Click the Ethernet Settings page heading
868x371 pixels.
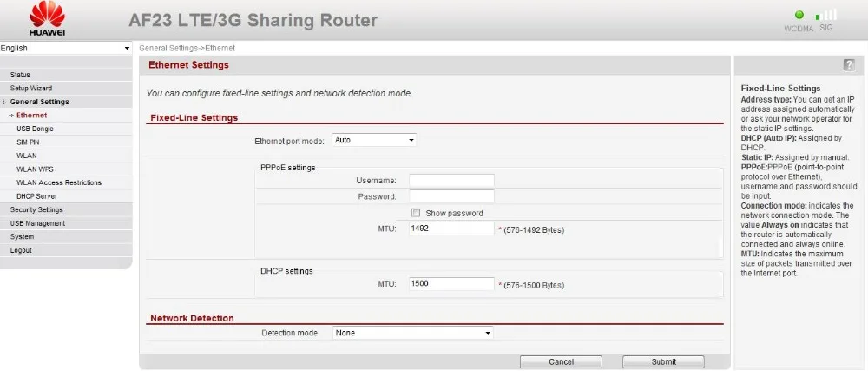[188, 65]
